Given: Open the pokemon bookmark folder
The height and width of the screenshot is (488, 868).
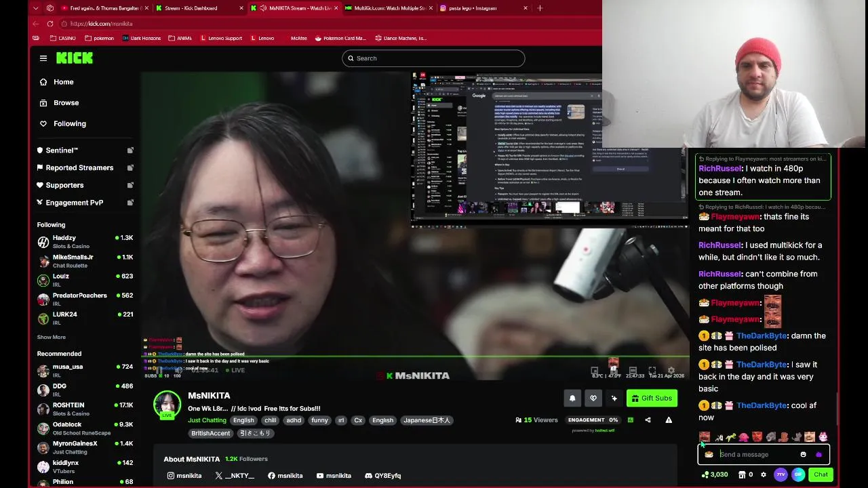Looking at the screenshot, I should 99,39.
